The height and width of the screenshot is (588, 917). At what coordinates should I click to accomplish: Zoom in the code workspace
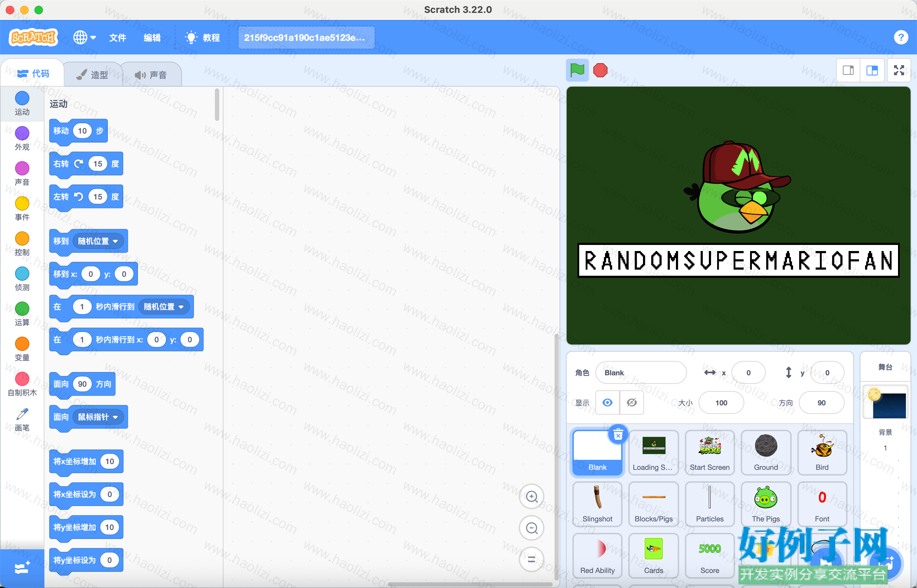point(531,496)
